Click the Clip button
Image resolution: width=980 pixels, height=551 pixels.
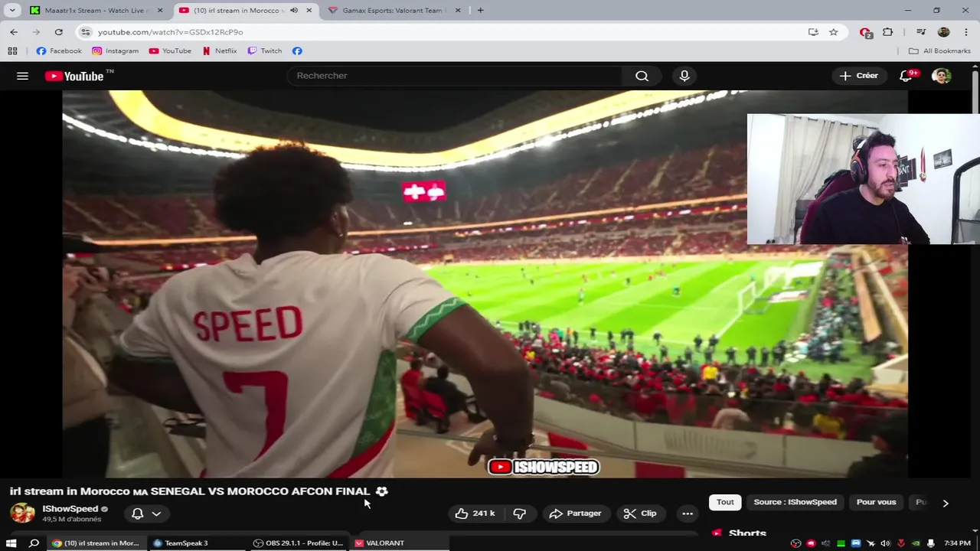point(640,514)
